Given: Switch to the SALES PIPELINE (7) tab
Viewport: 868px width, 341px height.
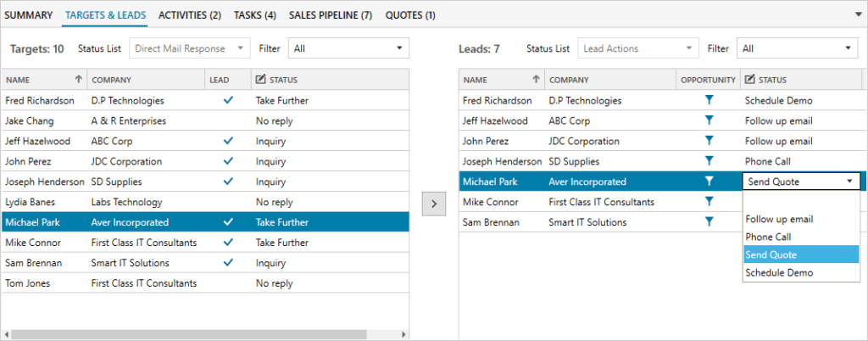Looking at the screenshot, I should coord(331,15).
